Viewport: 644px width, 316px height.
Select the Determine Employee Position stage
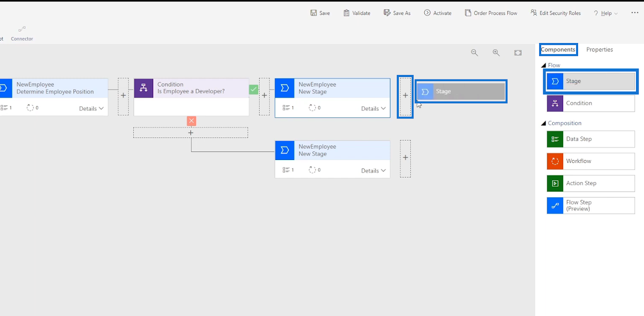tap(54, 97)
